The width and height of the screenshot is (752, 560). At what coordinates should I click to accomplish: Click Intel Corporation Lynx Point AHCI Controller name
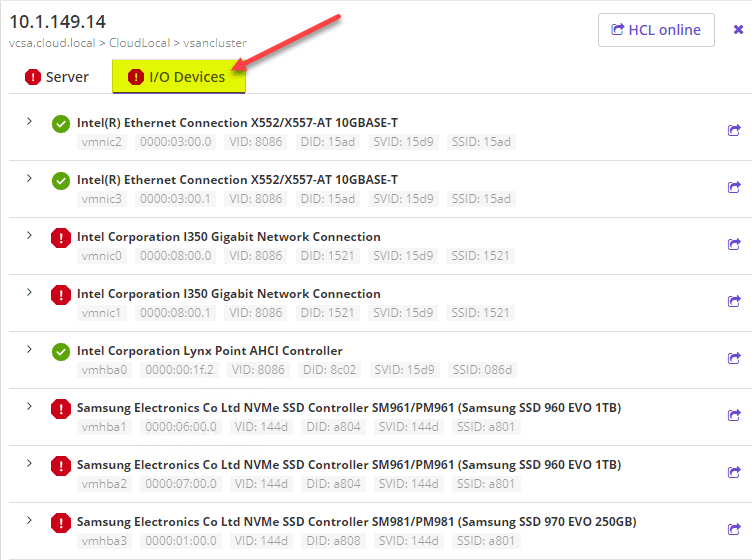[x=210, y=351]
